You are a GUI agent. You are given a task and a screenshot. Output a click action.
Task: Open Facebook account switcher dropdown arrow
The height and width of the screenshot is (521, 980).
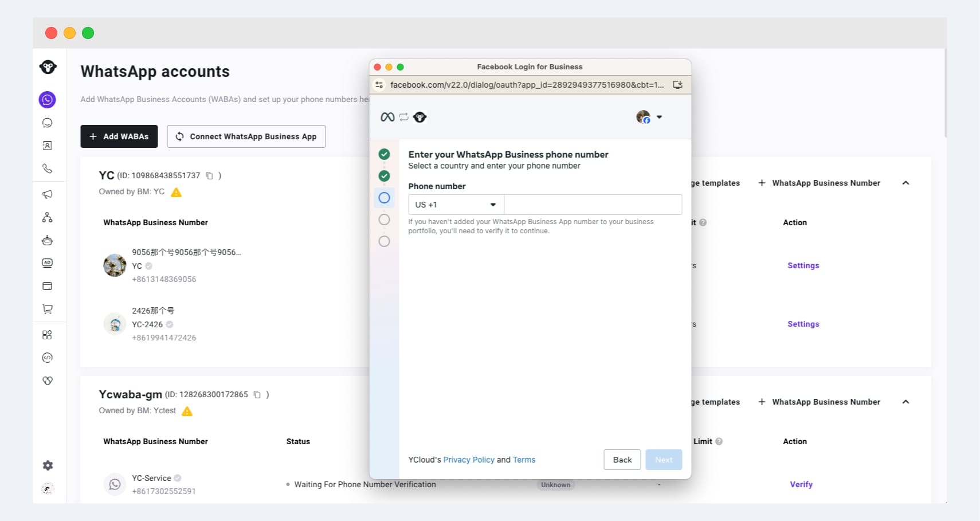click(659, 117)
